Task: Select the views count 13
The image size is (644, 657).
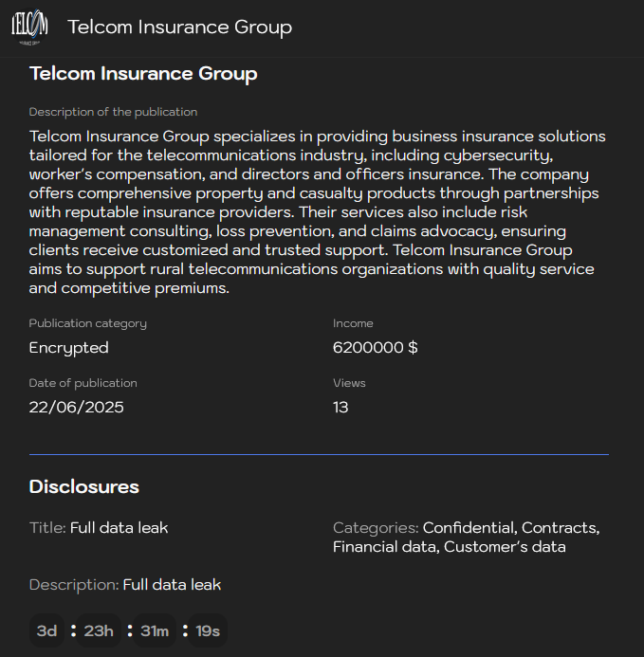Action: click(x=340, y=408)
